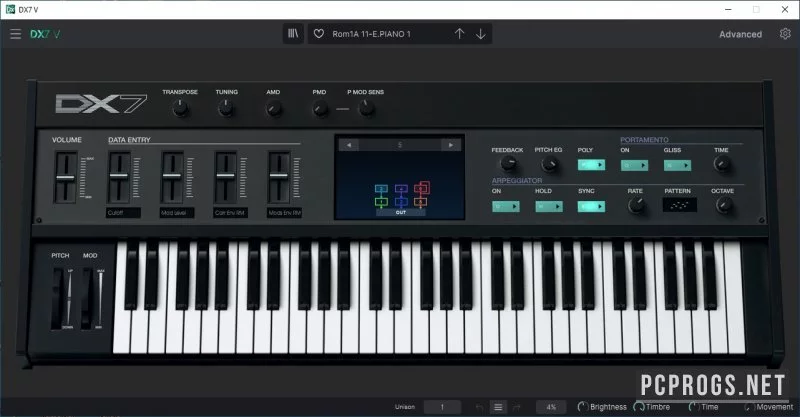Toggle Portamento On switch
The image size is (800, 417).
click(x=634, y=165)
